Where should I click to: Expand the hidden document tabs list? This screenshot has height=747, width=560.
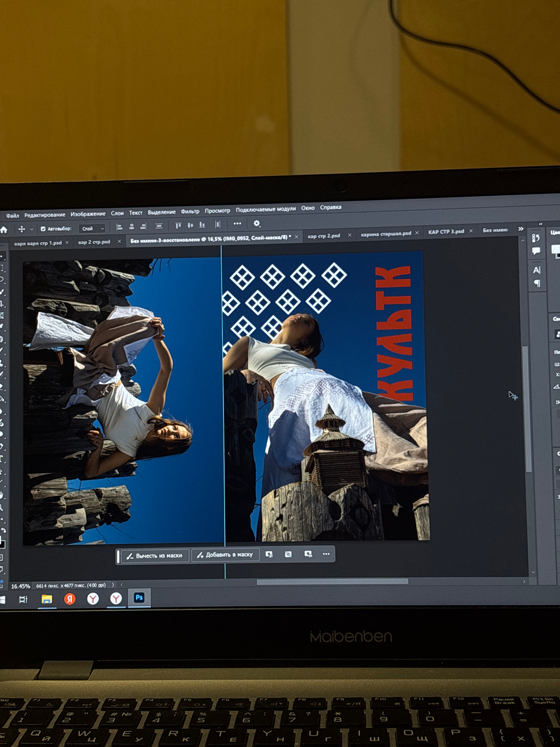tap(521, 229)
